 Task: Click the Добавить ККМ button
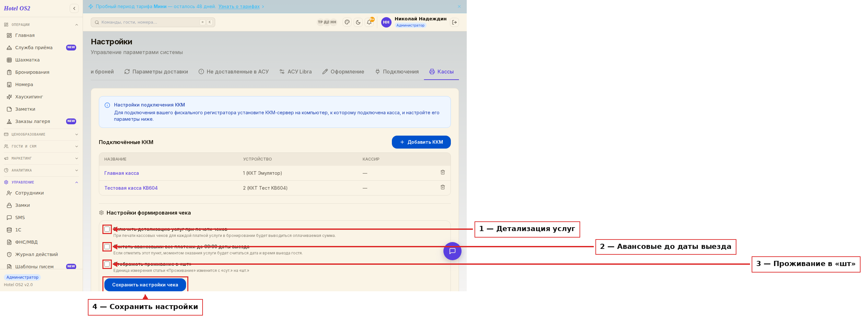421,142
